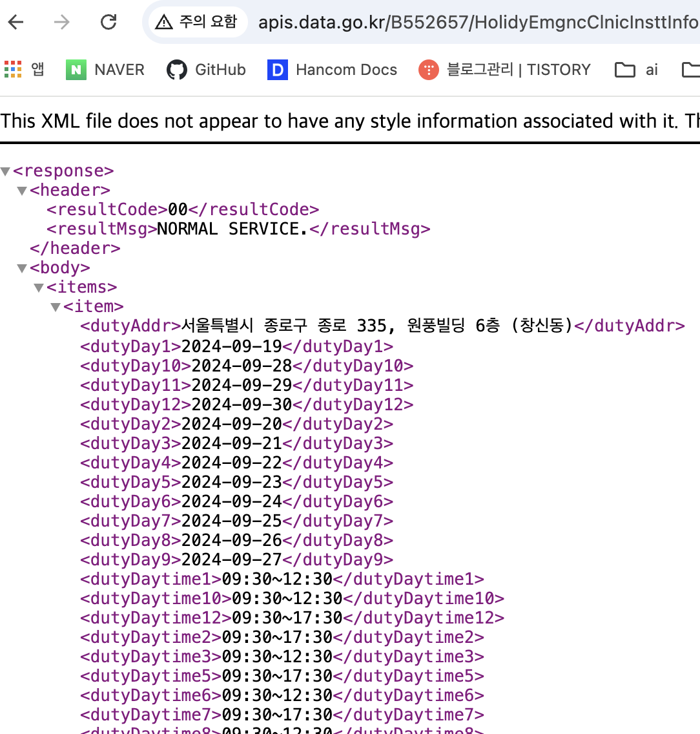Open the ai bookmarks folder
Screen dimensions: 700x734
(x=636, y=70)
